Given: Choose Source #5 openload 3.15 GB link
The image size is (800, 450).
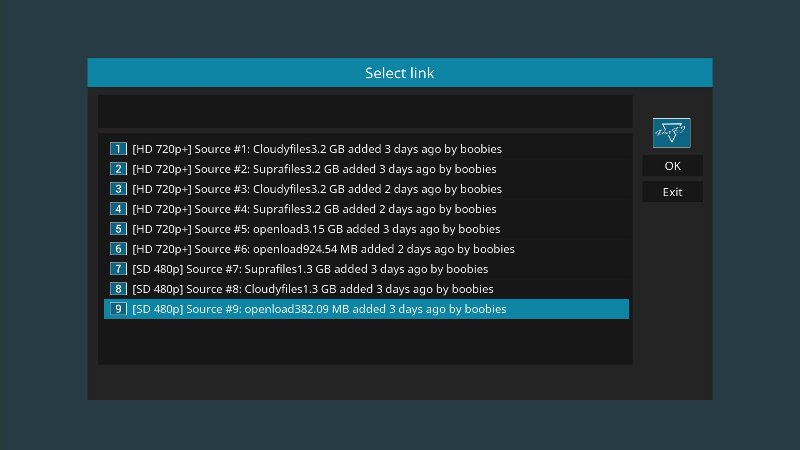Looking at the screenshot, I should click(x=366, y=229).
